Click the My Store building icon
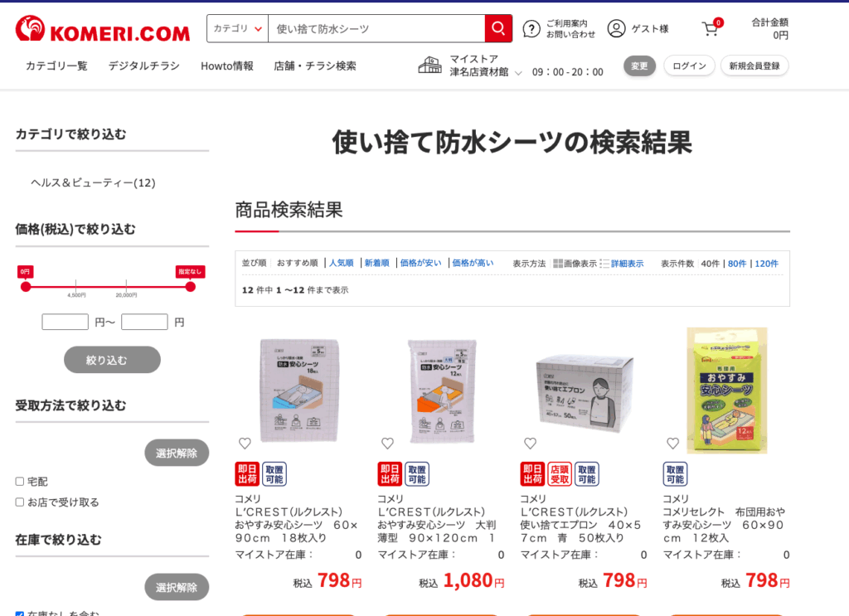This screenshot has width=849, height=616. [430, 65]
